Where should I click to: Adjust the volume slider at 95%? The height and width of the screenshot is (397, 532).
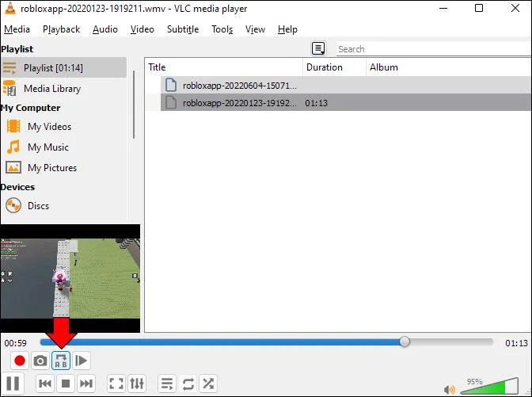pyautogui.click(x=489, y=386)
